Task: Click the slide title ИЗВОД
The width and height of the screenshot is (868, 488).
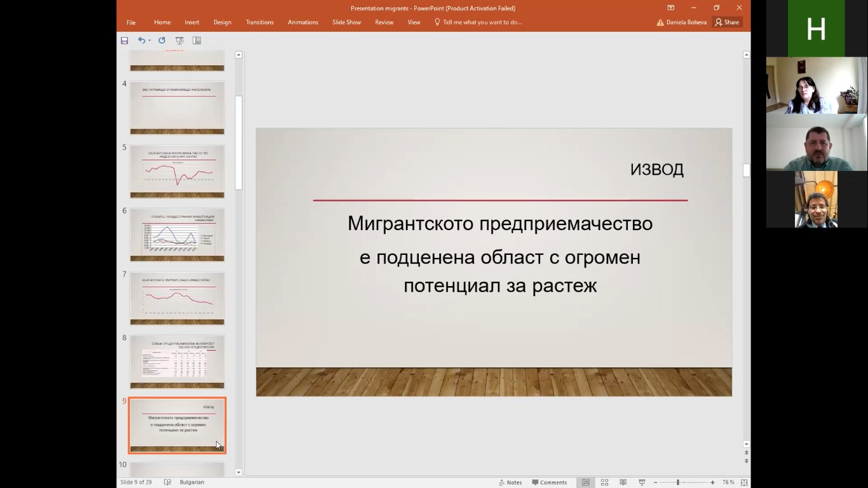Action: [x=657, y=170]
